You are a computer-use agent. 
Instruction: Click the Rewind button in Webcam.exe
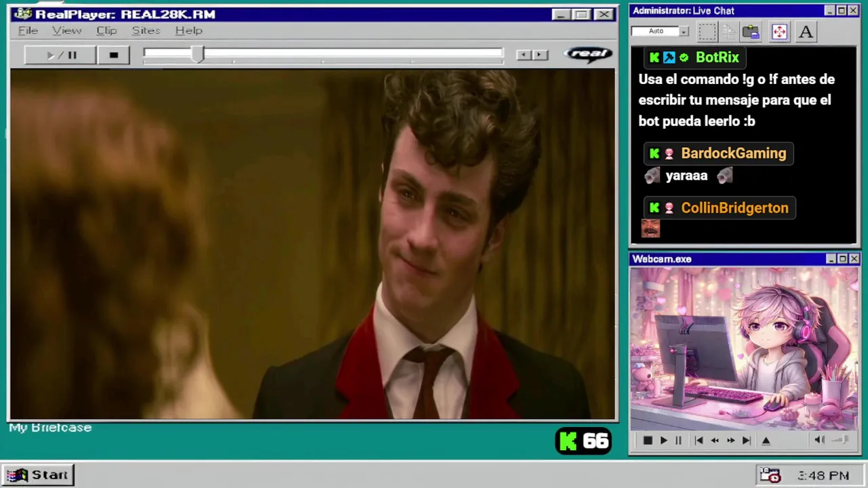tap(715, 441)
